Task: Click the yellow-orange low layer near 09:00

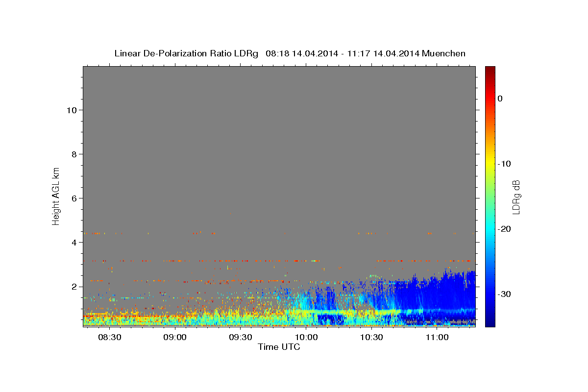Action: click(175, 316)
